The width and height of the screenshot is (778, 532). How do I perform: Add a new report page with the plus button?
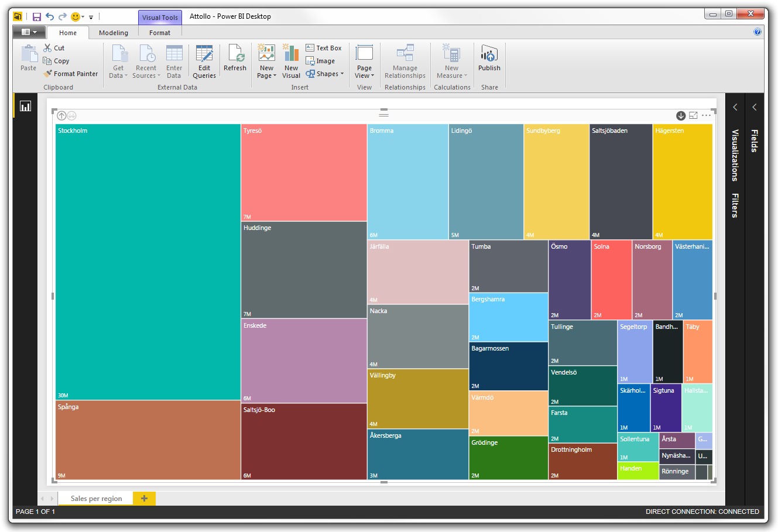(x=144, y=498)
